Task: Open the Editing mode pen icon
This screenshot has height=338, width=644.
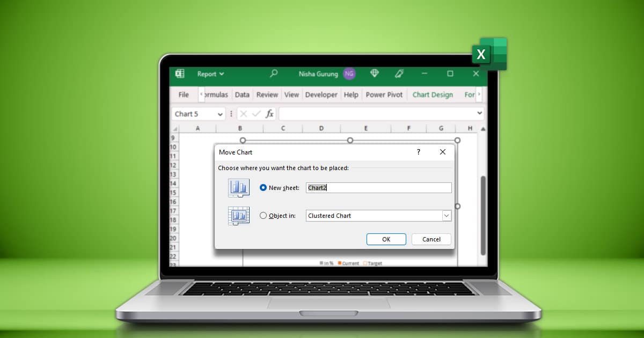Action: pyautogui.click(x=400, y=74)
